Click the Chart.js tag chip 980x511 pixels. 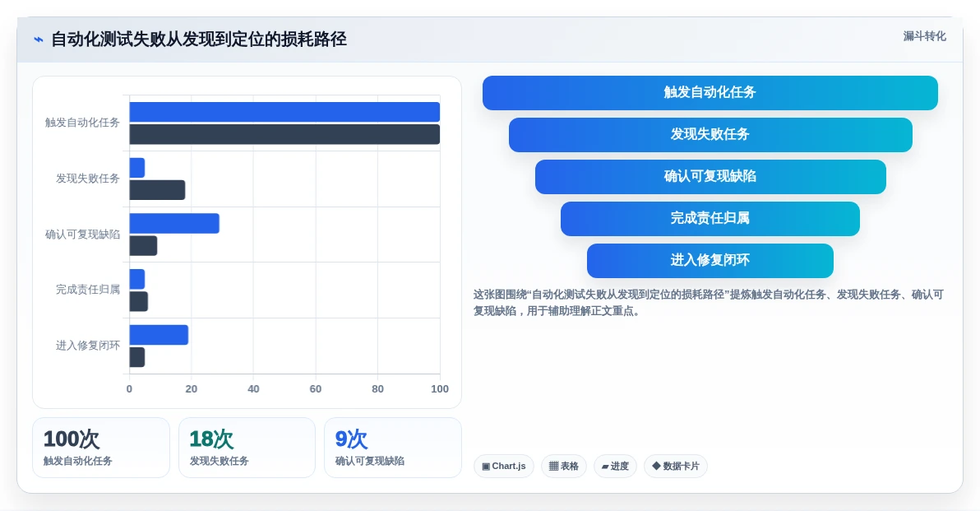point(504,466)
